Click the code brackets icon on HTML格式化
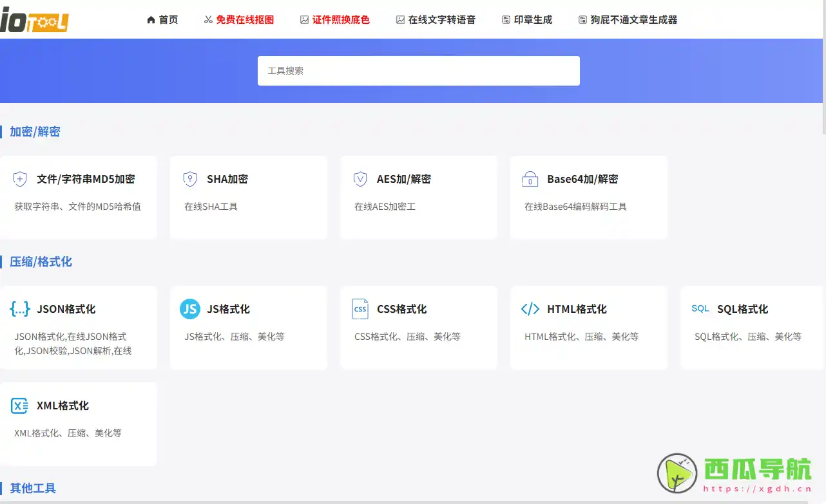The image size is (826, 504). pos(530,309)
